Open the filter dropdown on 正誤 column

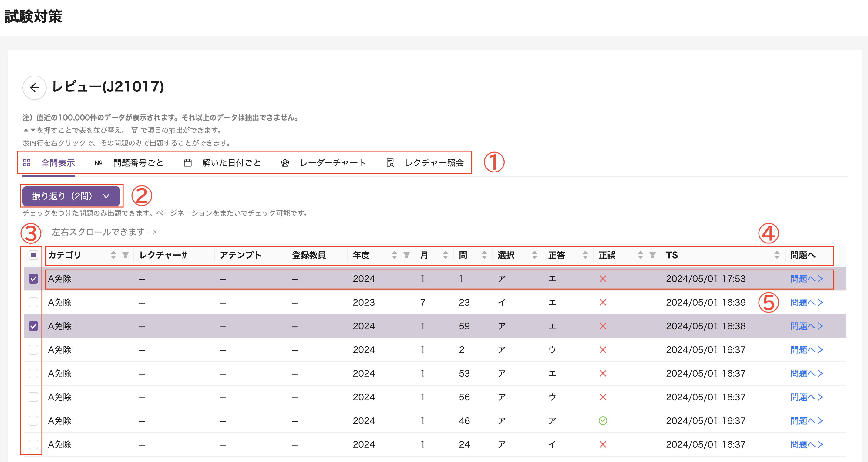pos(653,255)
